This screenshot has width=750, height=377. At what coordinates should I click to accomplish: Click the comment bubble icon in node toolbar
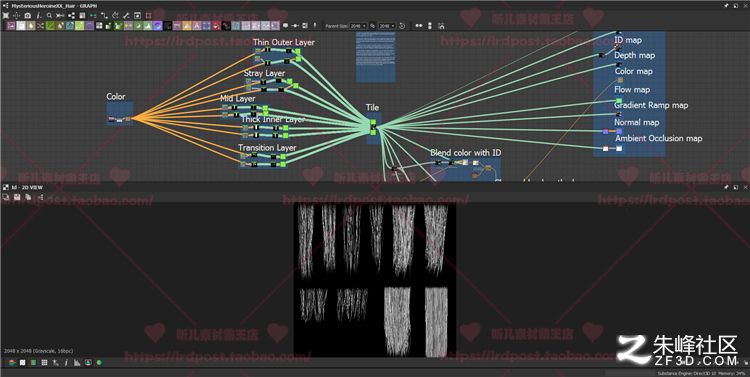pos(286,25)
